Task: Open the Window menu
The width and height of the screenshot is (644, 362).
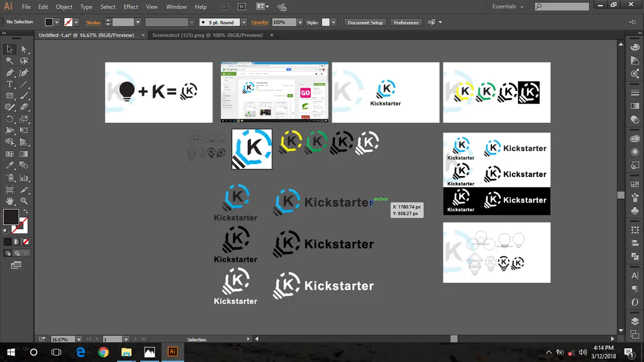Action: tap(177, 7)
